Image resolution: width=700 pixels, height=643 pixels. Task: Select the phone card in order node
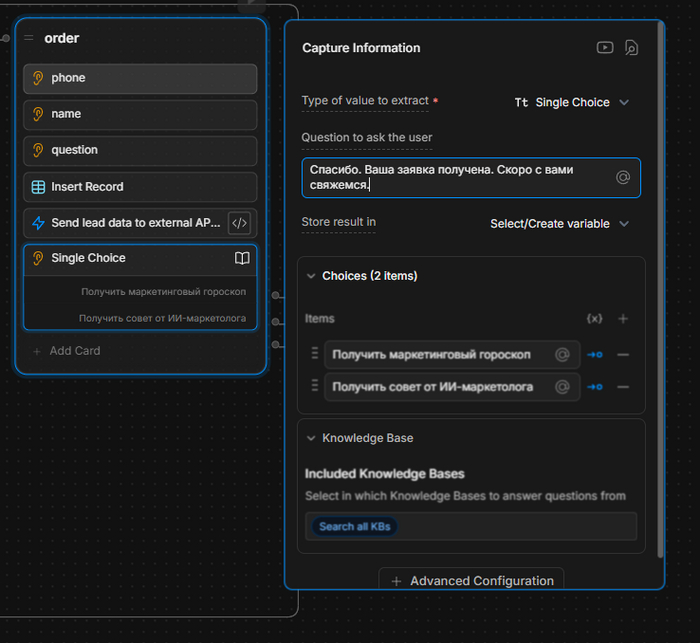tap(140, 78)
